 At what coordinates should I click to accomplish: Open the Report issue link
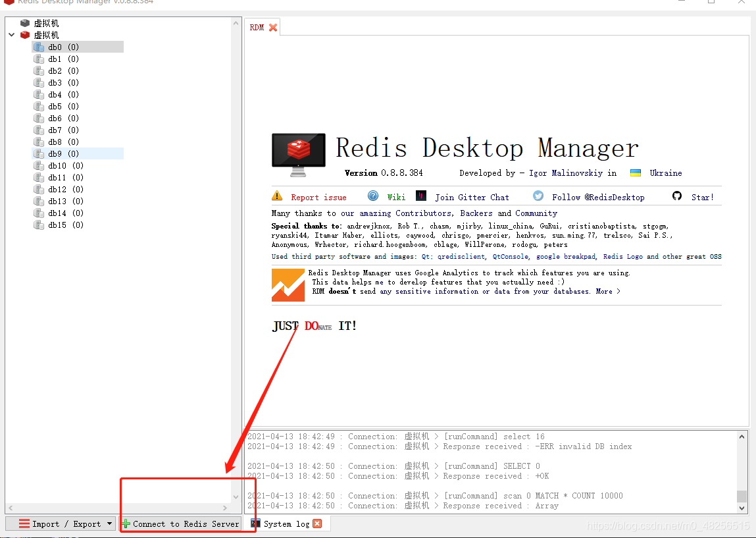click(x=318, y=198)
